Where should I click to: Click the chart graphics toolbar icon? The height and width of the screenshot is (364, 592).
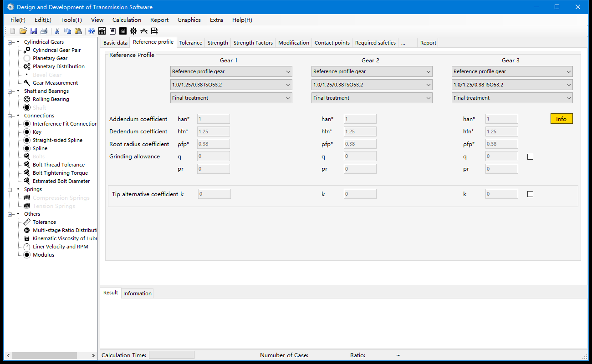pos(123,31)
